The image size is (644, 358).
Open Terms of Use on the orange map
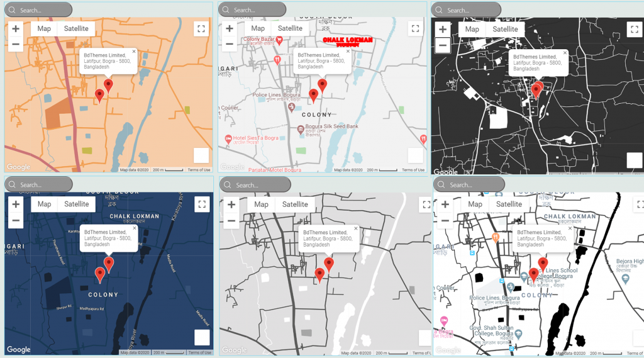coord(199,170)
